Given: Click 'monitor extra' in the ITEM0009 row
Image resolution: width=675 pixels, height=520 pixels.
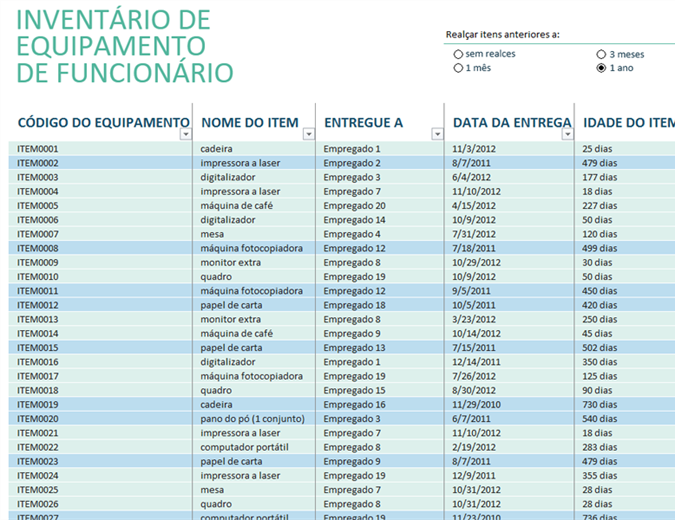Looking at the screenshot, I should (x=231, y=263).
